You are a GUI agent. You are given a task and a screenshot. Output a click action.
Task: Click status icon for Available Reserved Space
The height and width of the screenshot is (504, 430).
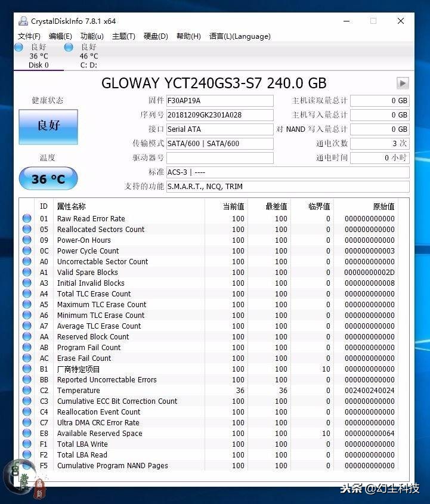click(27, 433)
